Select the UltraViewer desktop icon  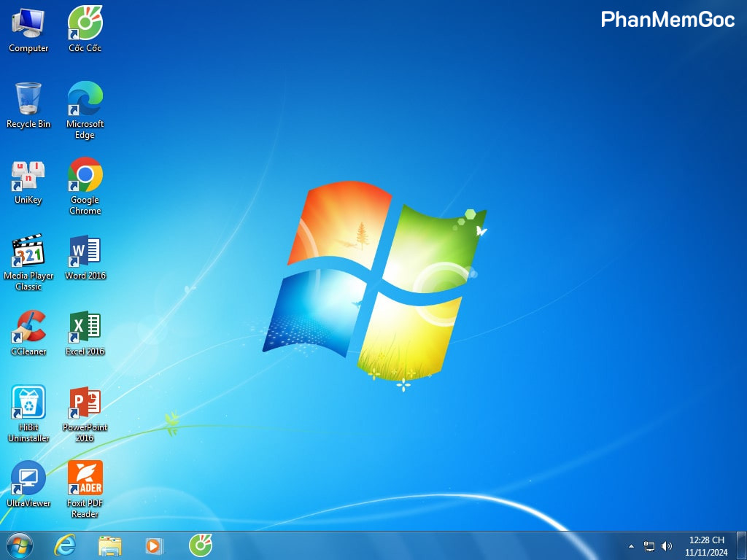click(x=28, y=479)
